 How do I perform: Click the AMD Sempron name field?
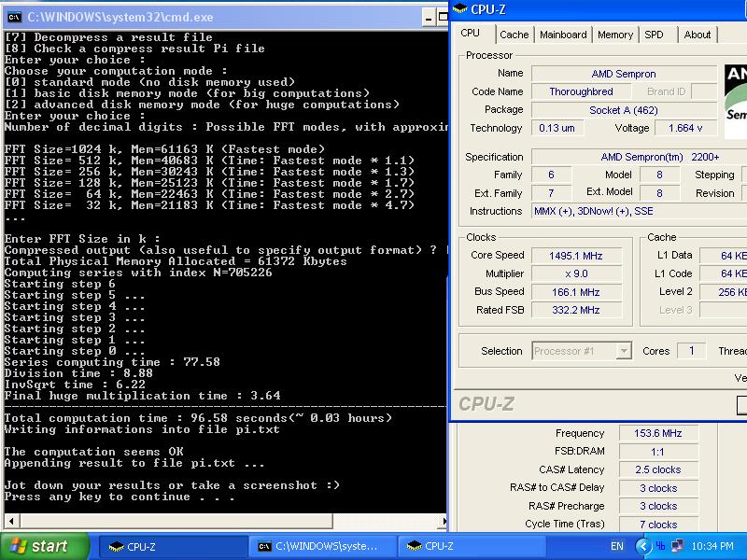[x=624, y=74]
